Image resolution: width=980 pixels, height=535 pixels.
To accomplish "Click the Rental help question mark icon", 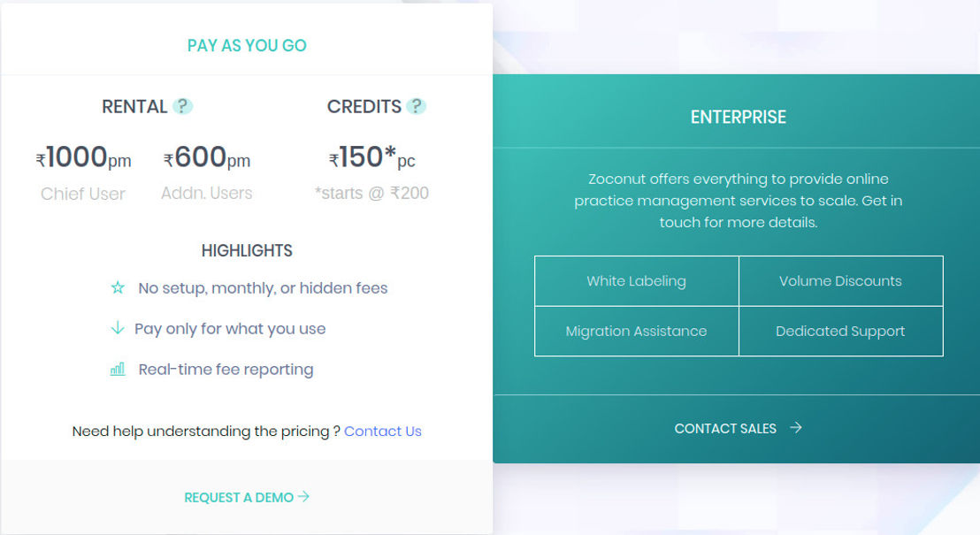I will [x=182, y=106].
